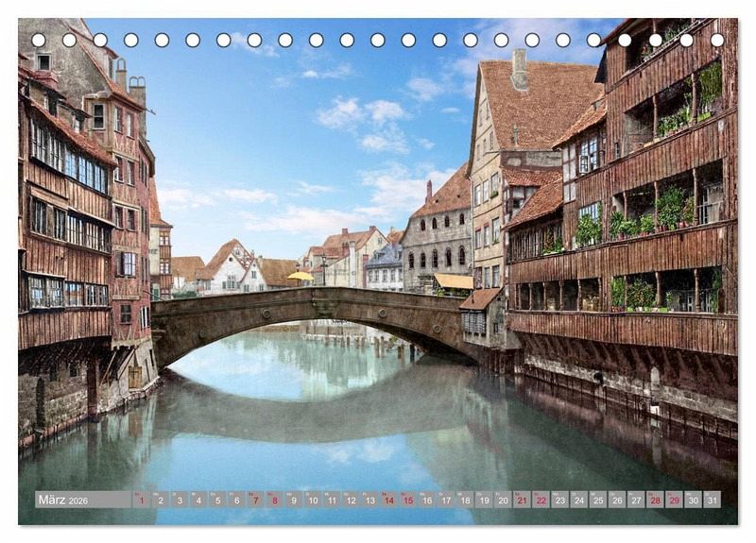The image size is (756, 543).
Task: Select red day 8 in the calendar strip
Action: (x=275, y=500)
